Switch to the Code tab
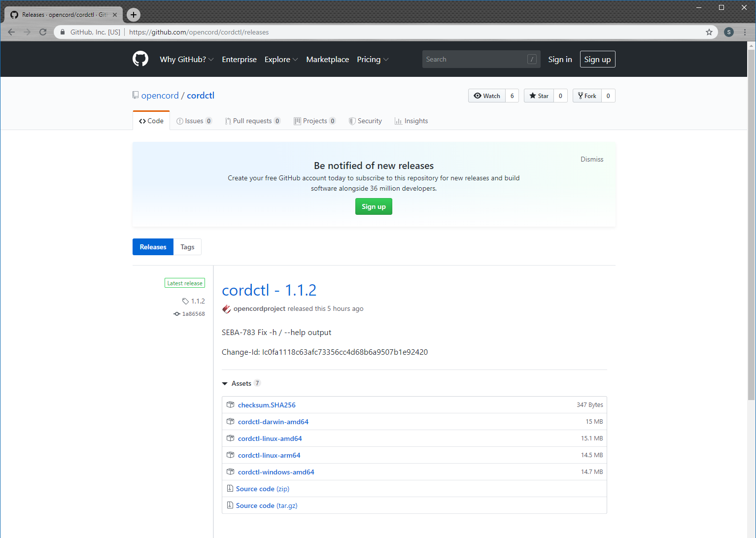 tap(151, 121)
